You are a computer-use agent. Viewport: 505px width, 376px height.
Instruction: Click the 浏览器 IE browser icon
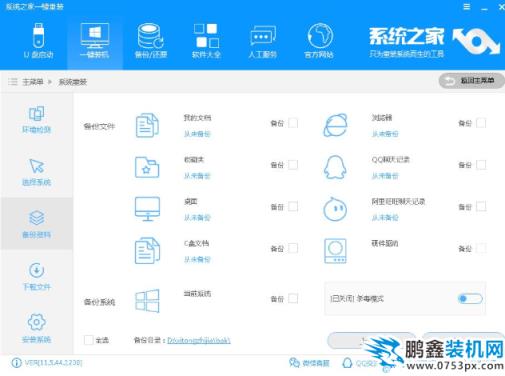[335, 125]
